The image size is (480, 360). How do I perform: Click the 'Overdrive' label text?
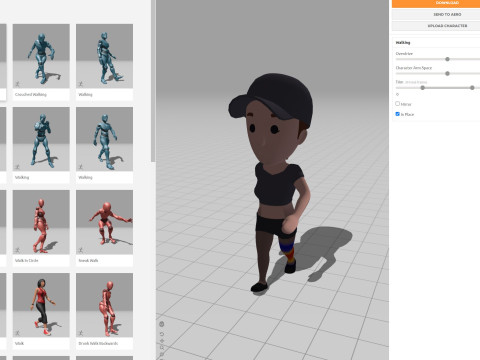(x=404, y=53)
